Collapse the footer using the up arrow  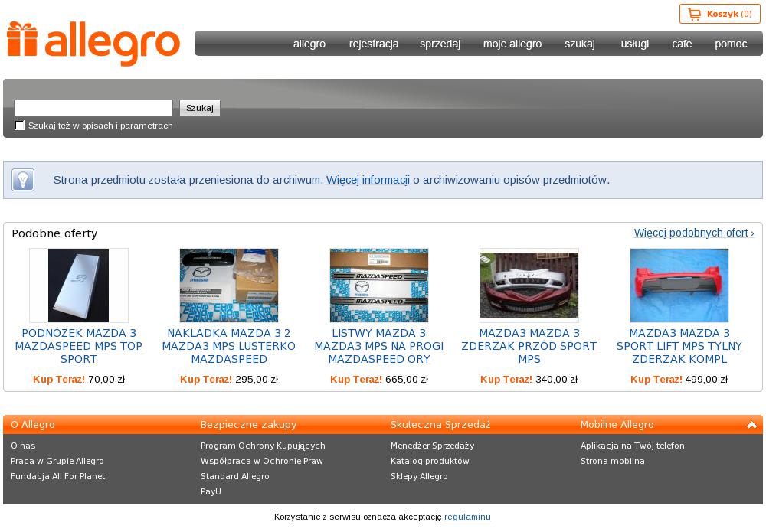(752, 425)
